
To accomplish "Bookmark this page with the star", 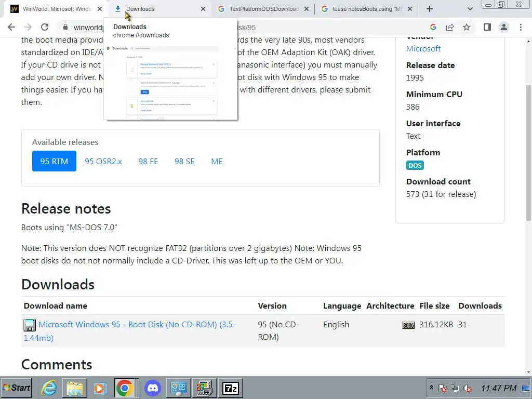I will [x=467, y=27].
